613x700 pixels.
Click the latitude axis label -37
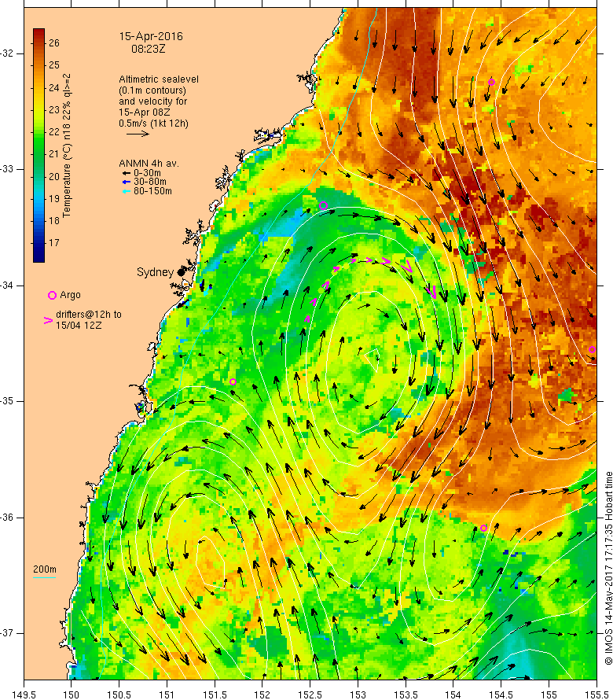point(7,633)
